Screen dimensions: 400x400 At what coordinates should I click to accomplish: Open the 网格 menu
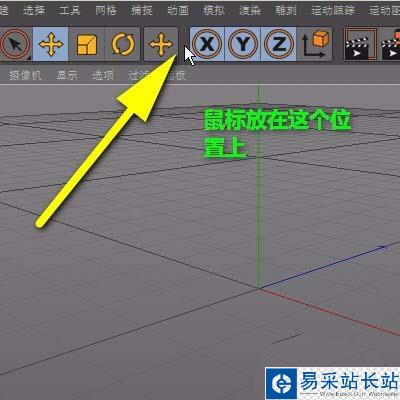106,11
